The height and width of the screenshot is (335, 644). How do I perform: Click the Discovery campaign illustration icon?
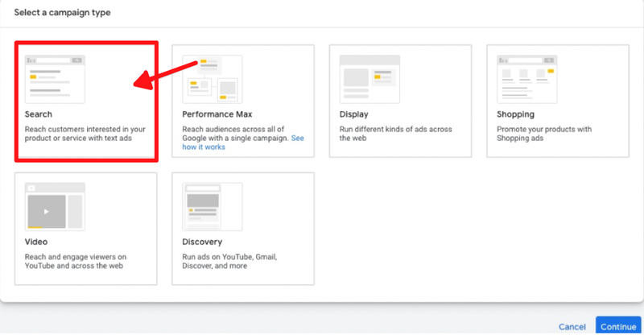(x=212, y=205)
